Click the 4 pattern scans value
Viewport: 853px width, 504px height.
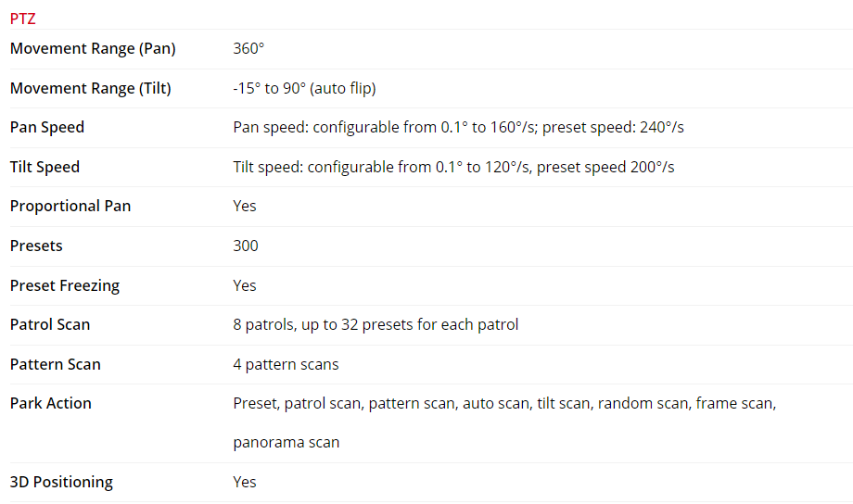pyautogui.click(x=286, y=365)
